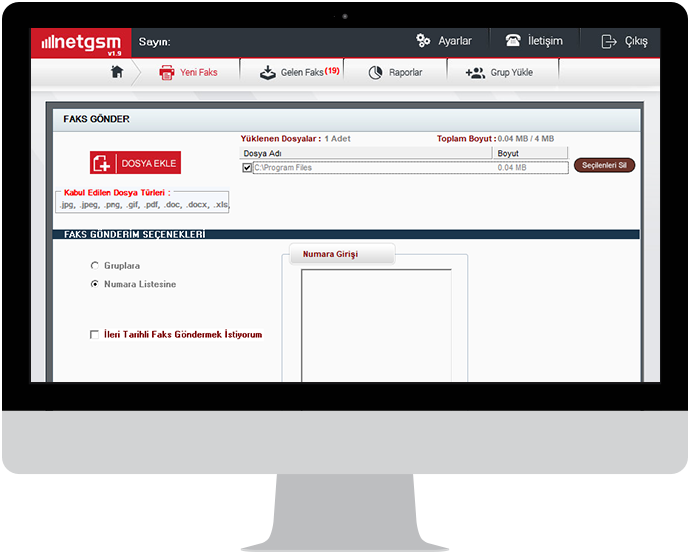
Task: Select the Gruplara radio button
Action: 95,266
